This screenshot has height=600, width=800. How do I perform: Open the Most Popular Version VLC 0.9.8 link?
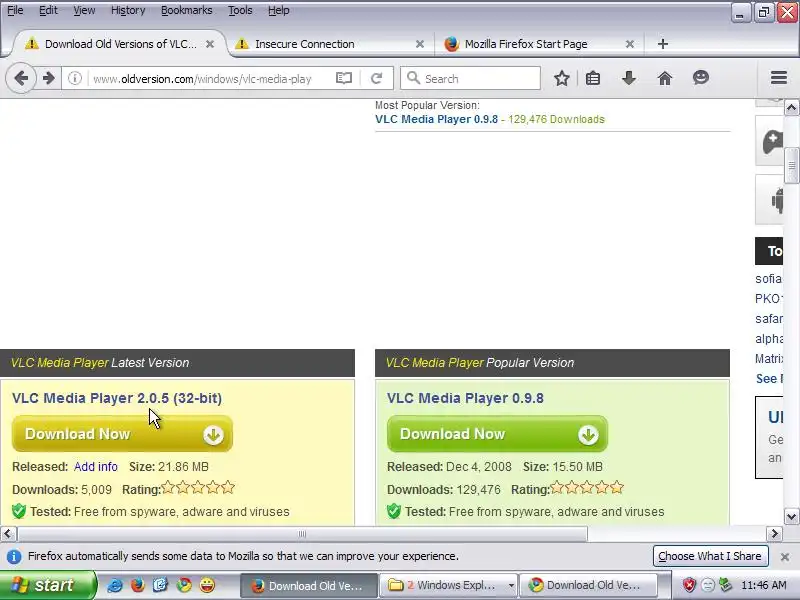436,119
